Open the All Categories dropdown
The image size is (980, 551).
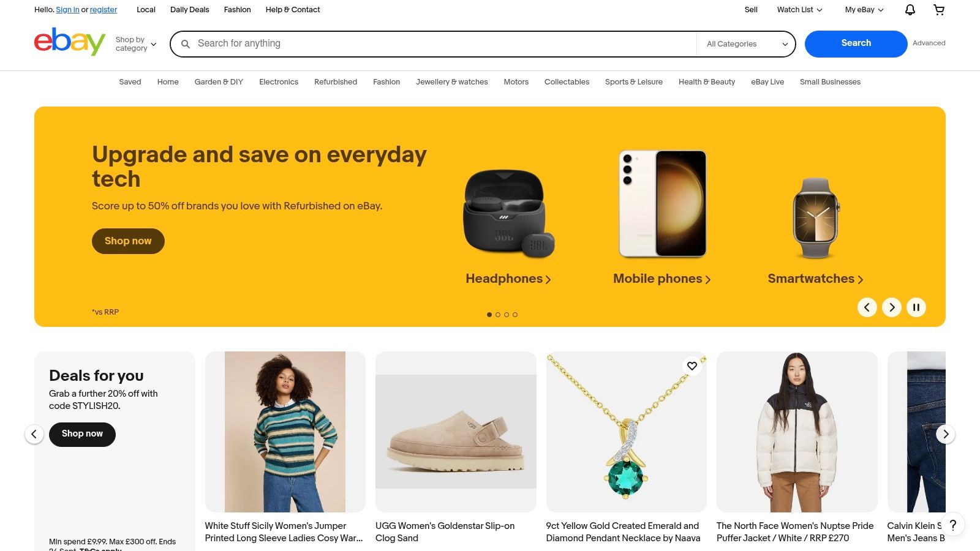(x=747, y=44)
